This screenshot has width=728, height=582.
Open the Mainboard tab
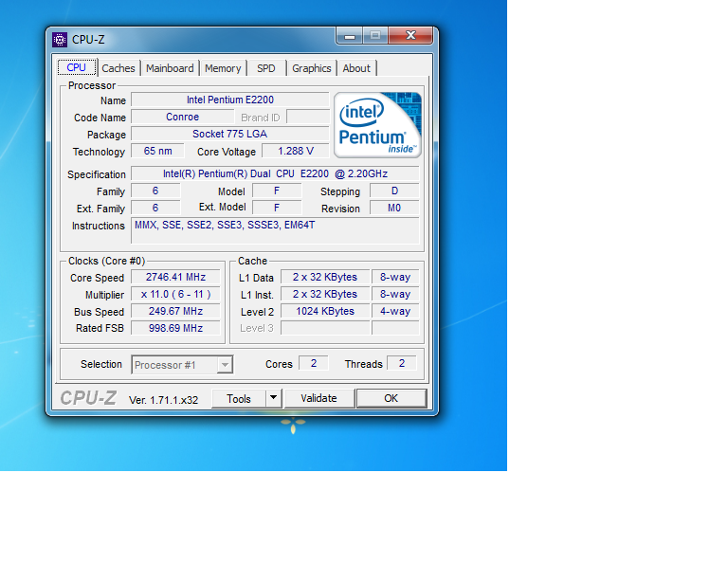pos(170,68)
